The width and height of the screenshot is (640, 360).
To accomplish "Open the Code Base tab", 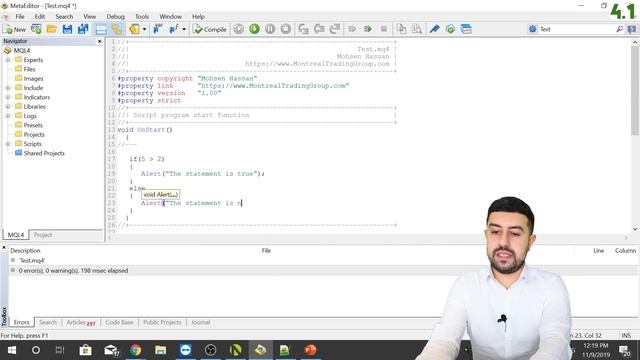I will tap(119, 322).
